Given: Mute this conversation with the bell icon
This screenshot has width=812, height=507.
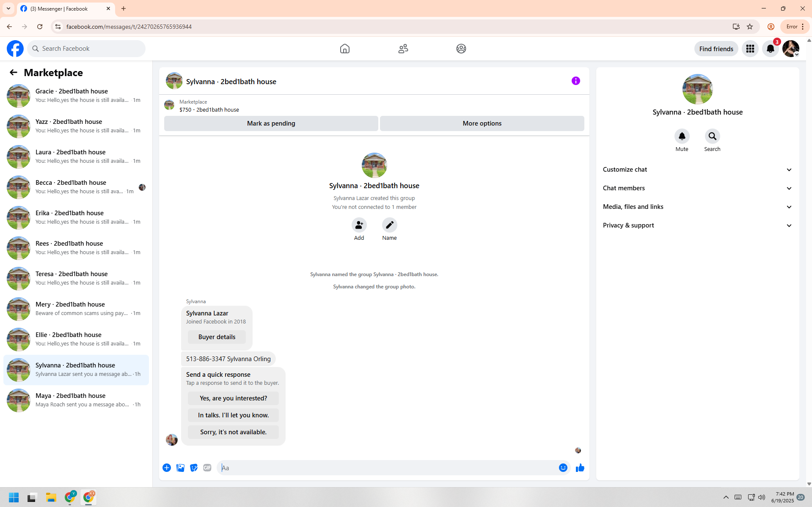Looking at the screenshot, I should [x=682, y=136].
